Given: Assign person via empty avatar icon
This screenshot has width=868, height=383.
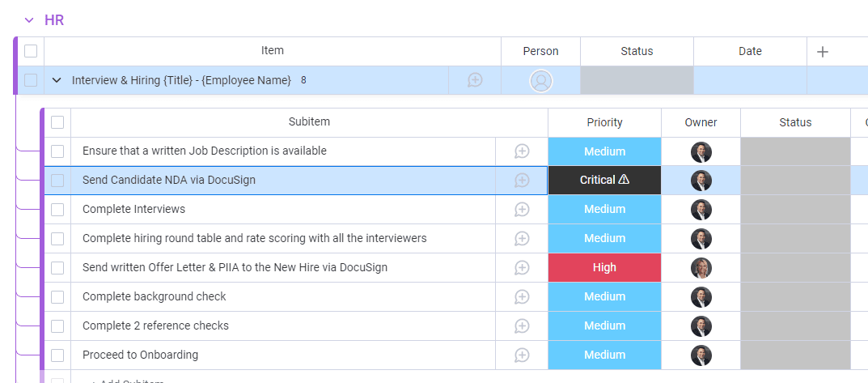Looking at the screenshot, I should (540, 80).
